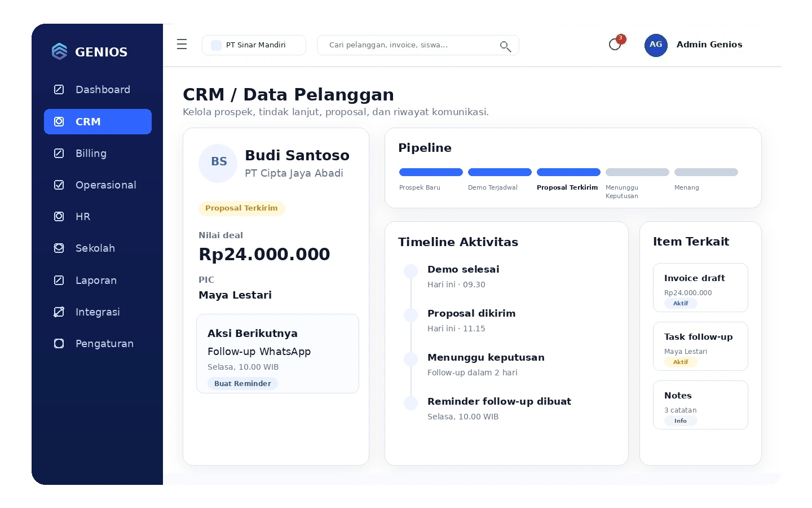
Task: Select the Proposal Terkirim pipeline bar
Action: (568, 172)
